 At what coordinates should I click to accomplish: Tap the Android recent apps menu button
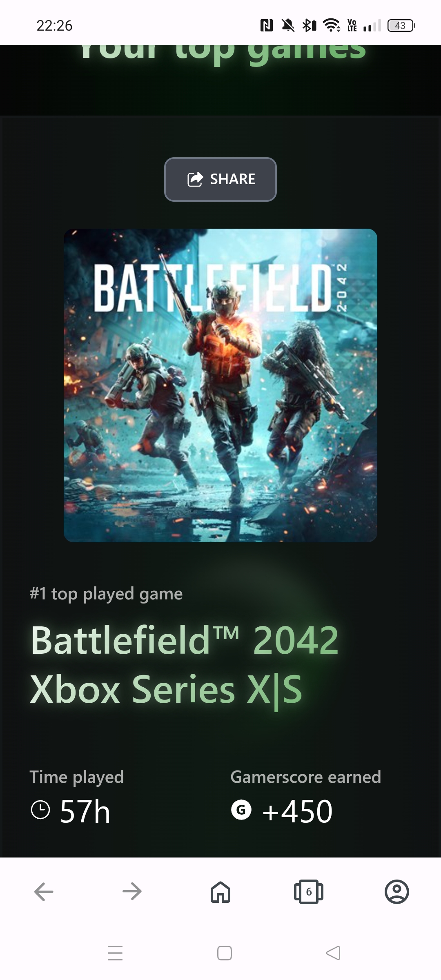(115, 953)
